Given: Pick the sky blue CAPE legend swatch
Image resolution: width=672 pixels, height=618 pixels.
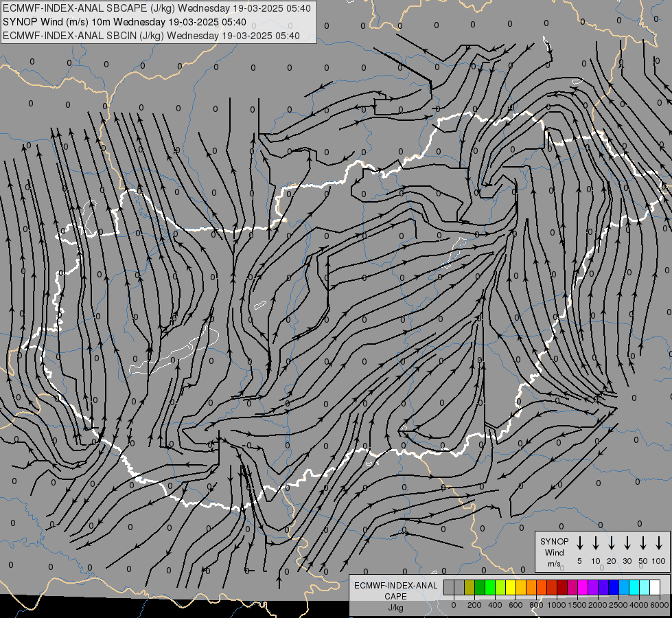Looking at the screenshot, I should coord(625,587).
